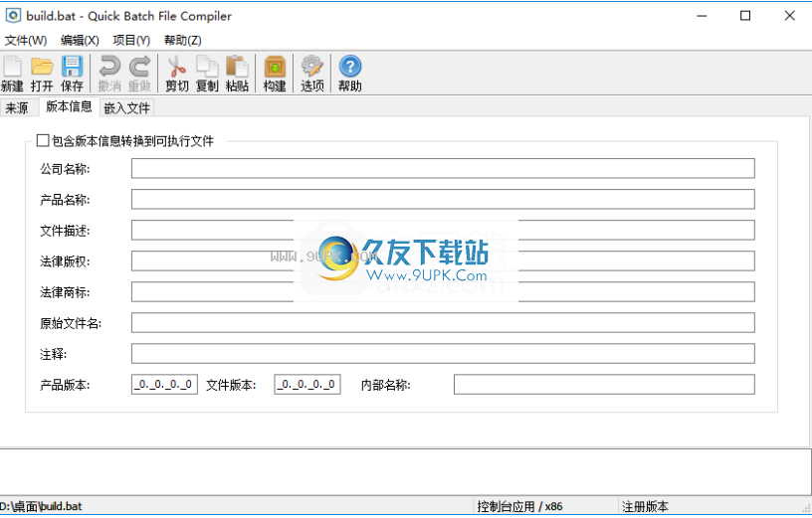This screenshot has width=812, height=518.
Task: Click the 法律版权 text field
Action: [x=443, y=260]
